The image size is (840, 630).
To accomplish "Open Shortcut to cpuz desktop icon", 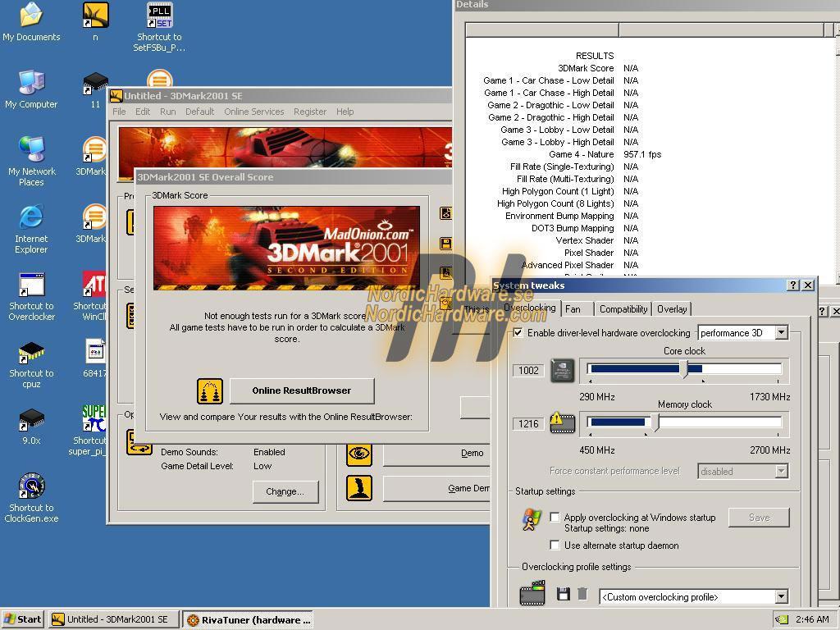I will point(32,353).
